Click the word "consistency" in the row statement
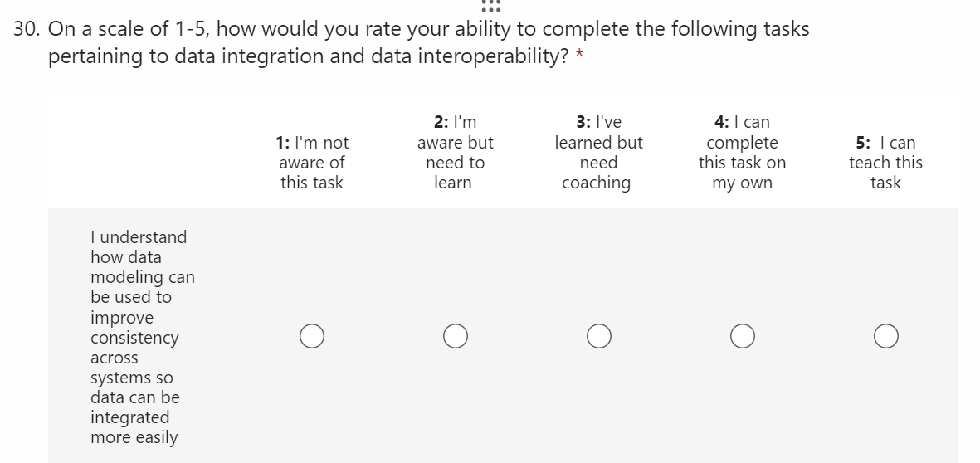Image resolution: width=980 pixels, height=463 pixels. click(x=134, y=338)
